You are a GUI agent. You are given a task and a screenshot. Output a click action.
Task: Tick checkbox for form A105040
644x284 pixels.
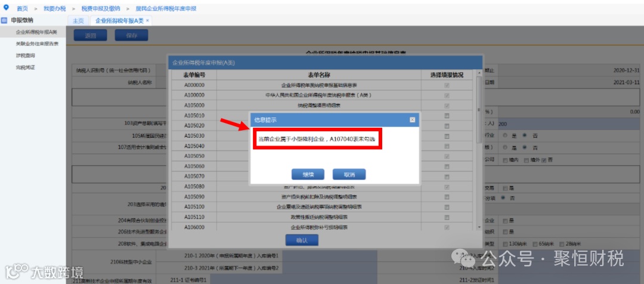447,146
